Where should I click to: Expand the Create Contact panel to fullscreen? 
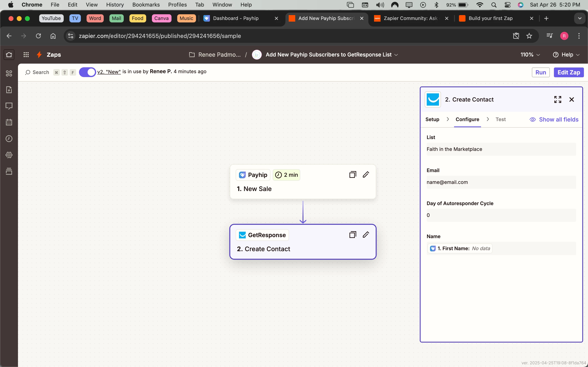point(557,99)
